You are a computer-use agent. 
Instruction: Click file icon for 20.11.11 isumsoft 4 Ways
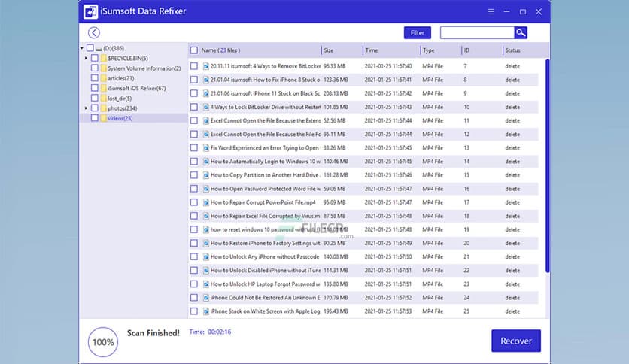click(206, 66)
